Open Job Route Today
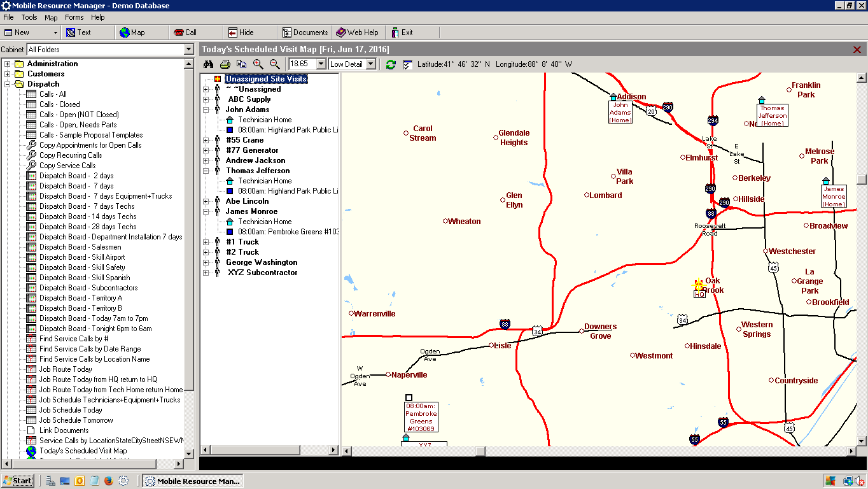 pyautogui.click(x=66, y=369)
